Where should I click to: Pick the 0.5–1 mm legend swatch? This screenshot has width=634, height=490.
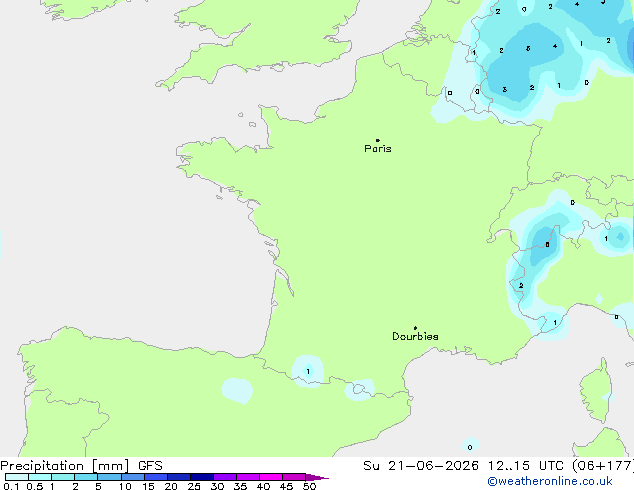pyautogui.click(x=40, y=477)
